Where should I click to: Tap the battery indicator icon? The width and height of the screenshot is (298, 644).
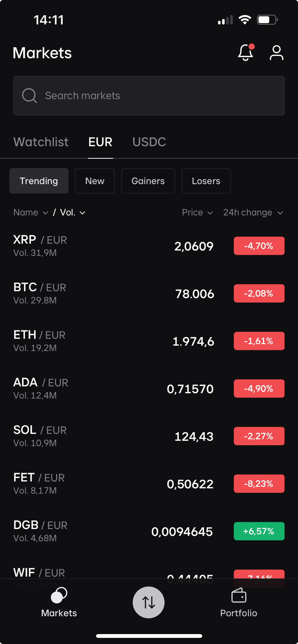(267, 20)
